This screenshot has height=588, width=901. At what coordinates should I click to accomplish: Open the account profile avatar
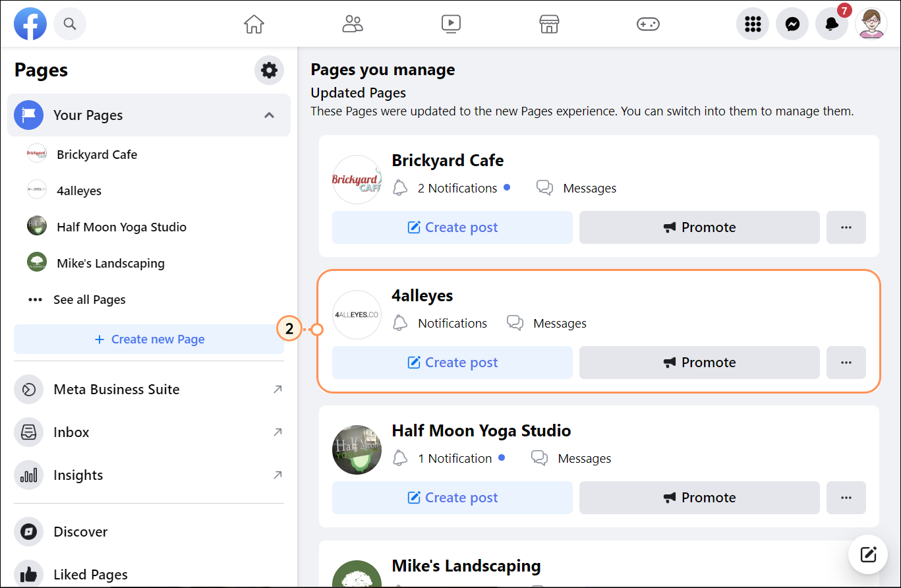pos(871,24)
